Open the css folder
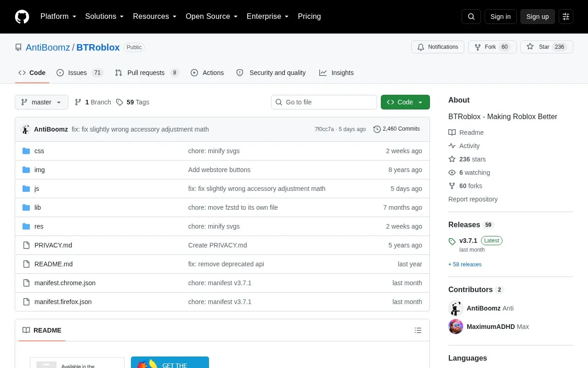 pos(39,151)
